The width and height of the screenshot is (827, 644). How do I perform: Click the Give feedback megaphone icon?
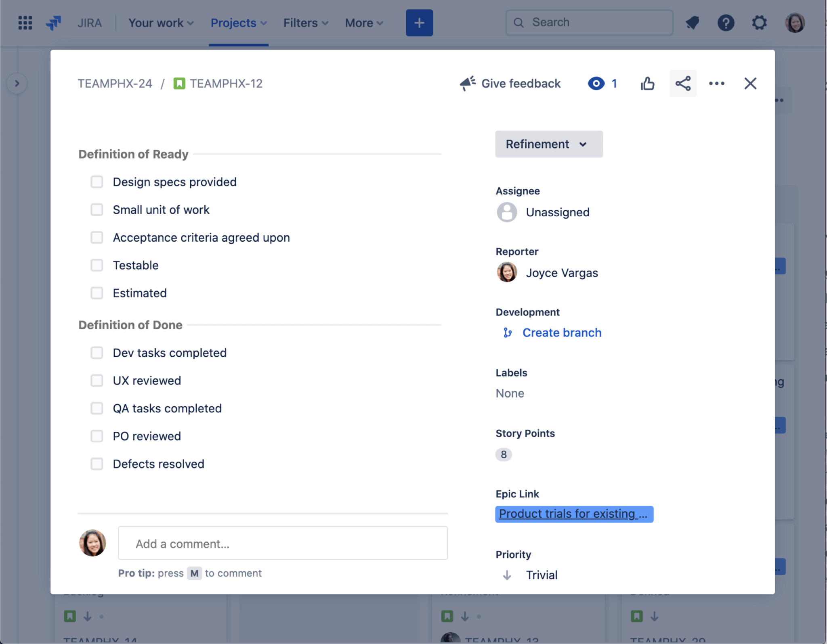click(x=466, y=83)
